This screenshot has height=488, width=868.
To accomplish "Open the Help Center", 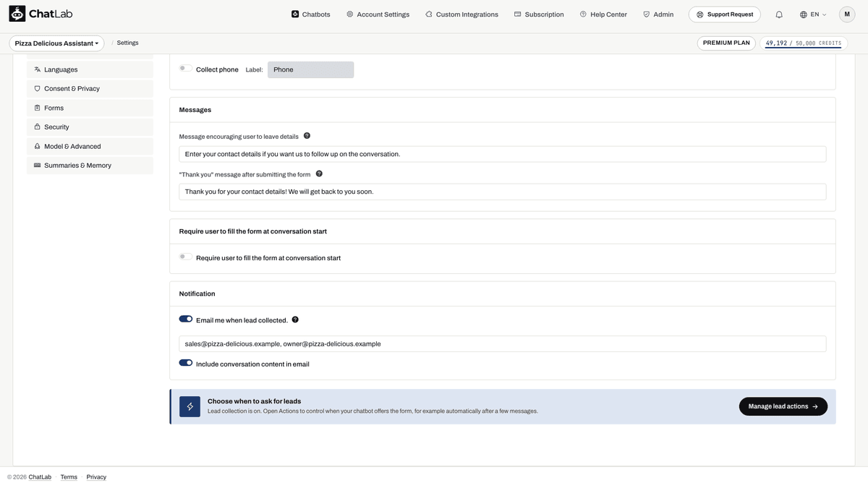I will pyautogui.click(x=603, y=14).
